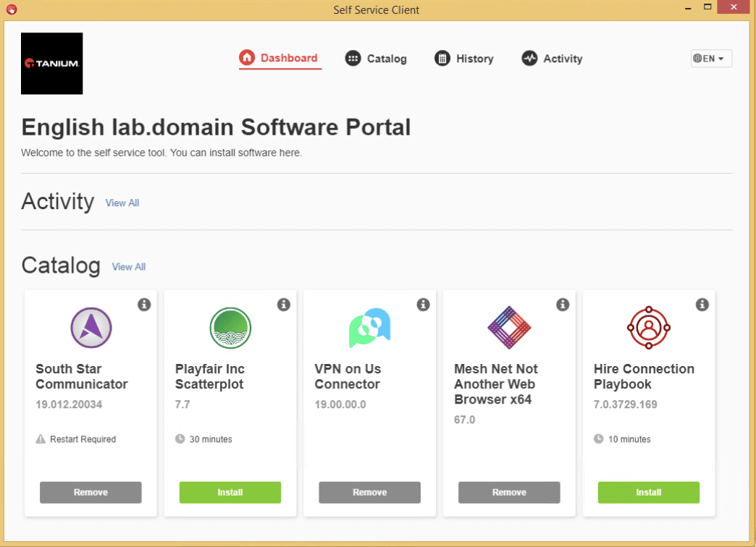
Task: Open View All next to Activity
Action: tap(122, 203)
